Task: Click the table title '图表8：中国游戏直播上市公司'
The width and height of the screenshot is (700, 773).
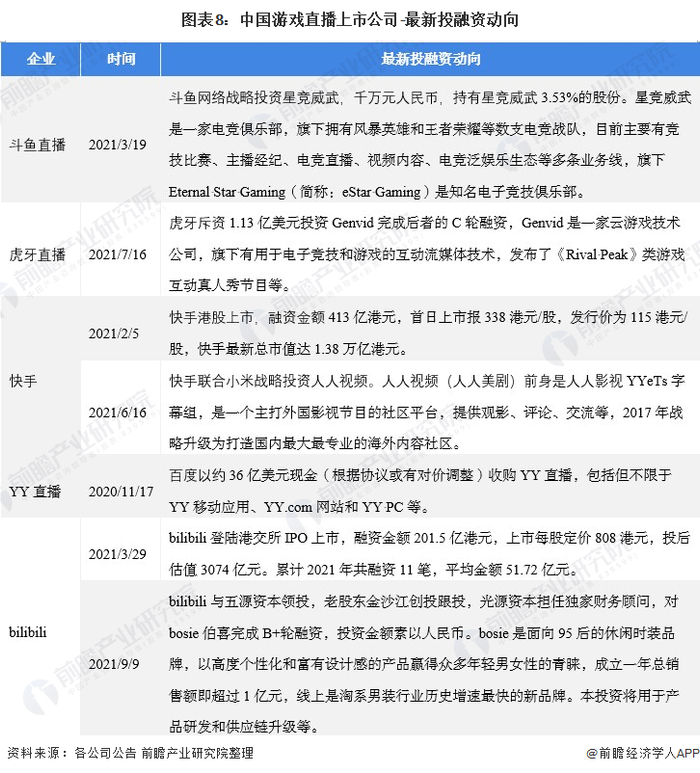Action: tap(289, 20)
